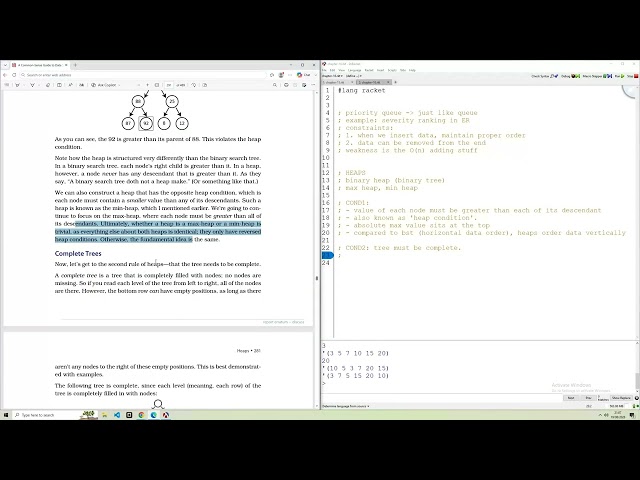Click the Show Replace button
Screen dimensions: 640x480
[621, 398]
